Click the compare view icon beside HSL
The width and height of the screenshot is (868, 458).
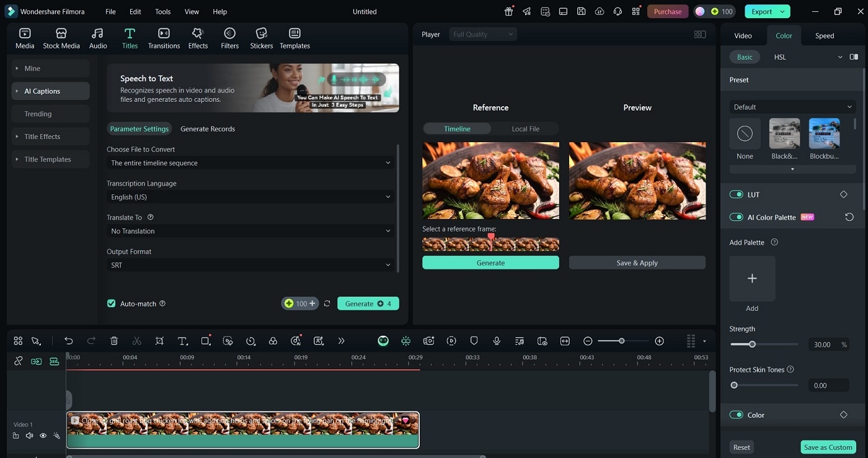pyautogui.click(x=854, y=57)
